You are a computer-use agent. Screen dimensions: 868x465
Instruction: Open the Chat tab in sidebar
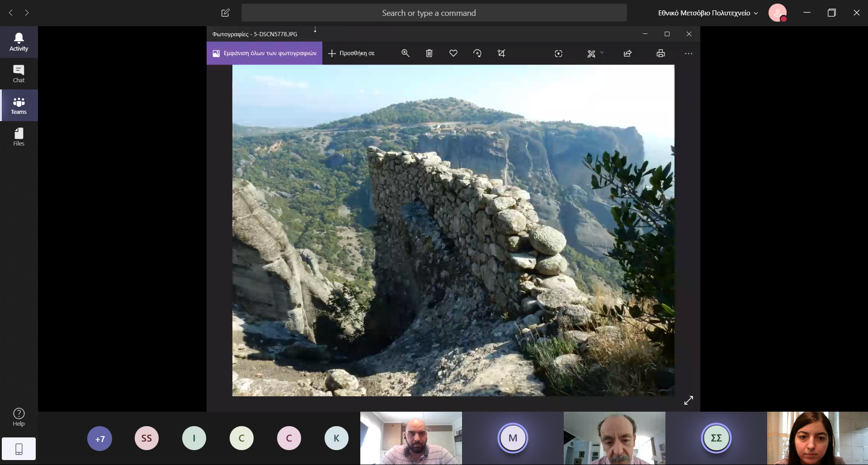pyautogui.click(x=19, y=74)
